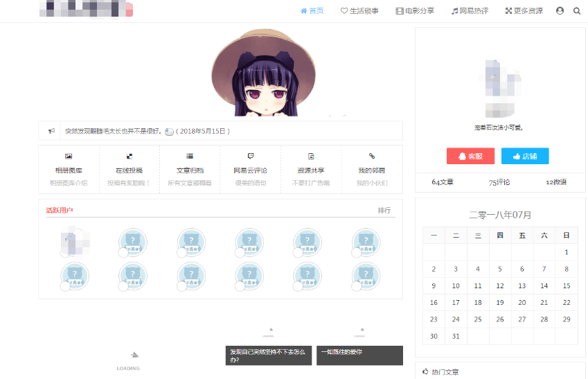Open the 文章归档 link
Screen dimensions: 588x379
(190, 170)
